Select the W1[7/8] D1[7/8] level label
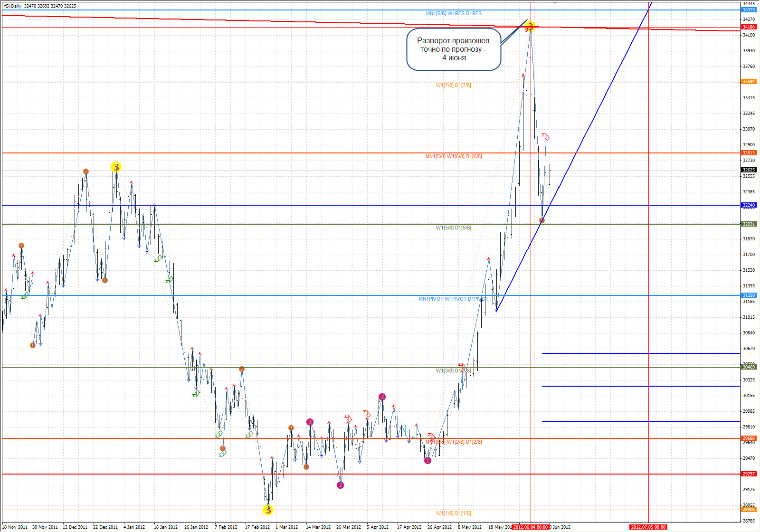Viewport: 760px width, 532px height. tap(454, 85)
